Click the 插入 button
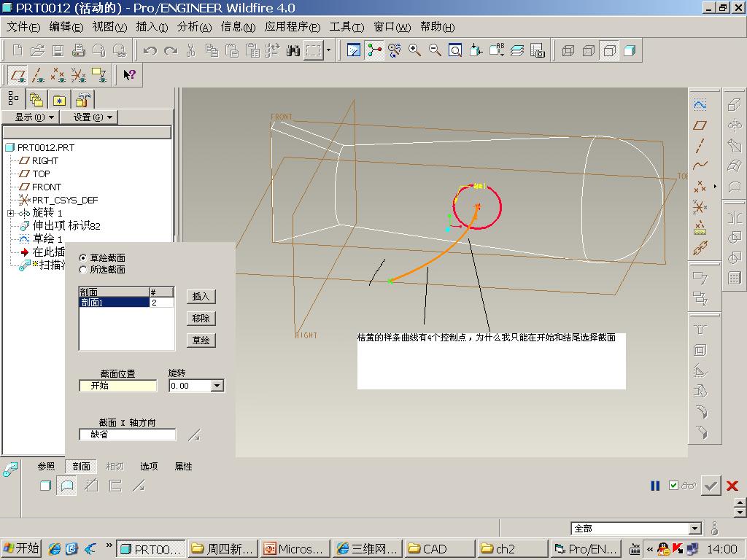This screenshot has height=560, width=747. tap(201, 297)
